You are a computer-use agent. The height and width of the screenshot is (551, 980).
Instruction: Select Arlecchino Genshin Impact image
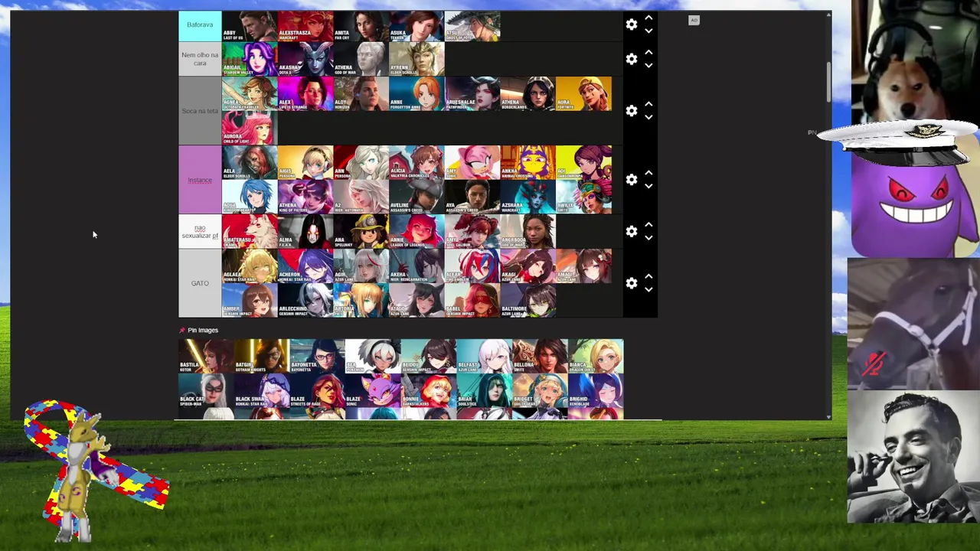tap(305, 300)
